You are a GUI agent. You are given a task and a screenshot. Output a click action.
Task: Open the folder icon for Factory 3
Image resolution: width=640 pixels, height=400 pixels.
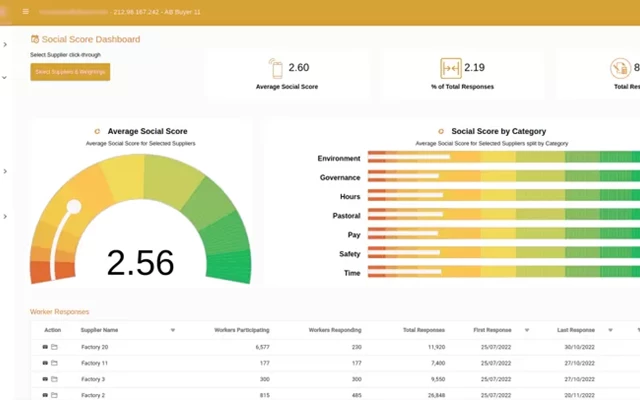pyautogui.click(x=54, y=379)
